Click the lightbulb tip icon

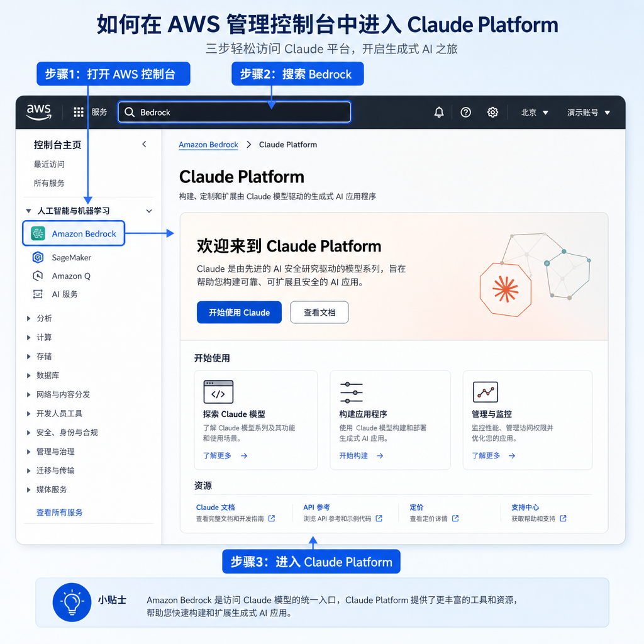coord(72,602)
